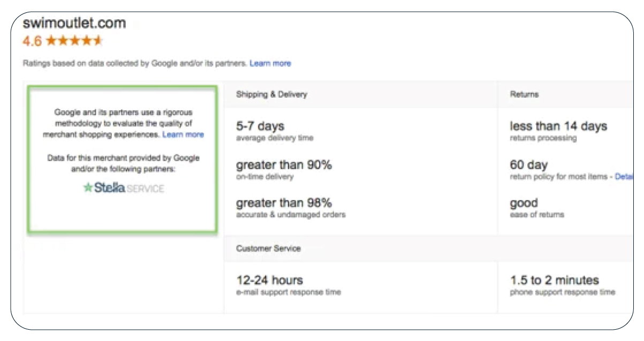
Task: Click ease of returns label
Action: [536, 215]
